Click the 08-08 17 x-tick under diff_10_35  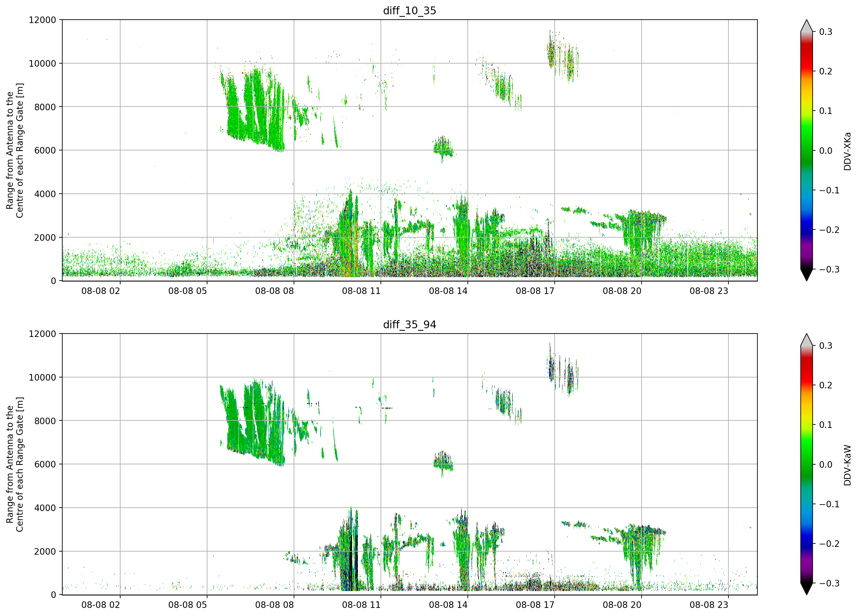(x=535, y=291)
